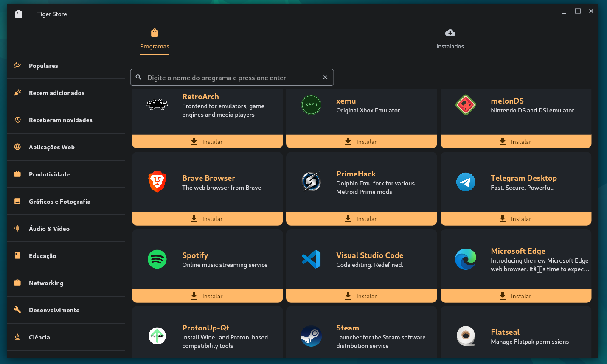
Task: Install PrimeHack via Instalar button
Action: (x=361, y=219)
